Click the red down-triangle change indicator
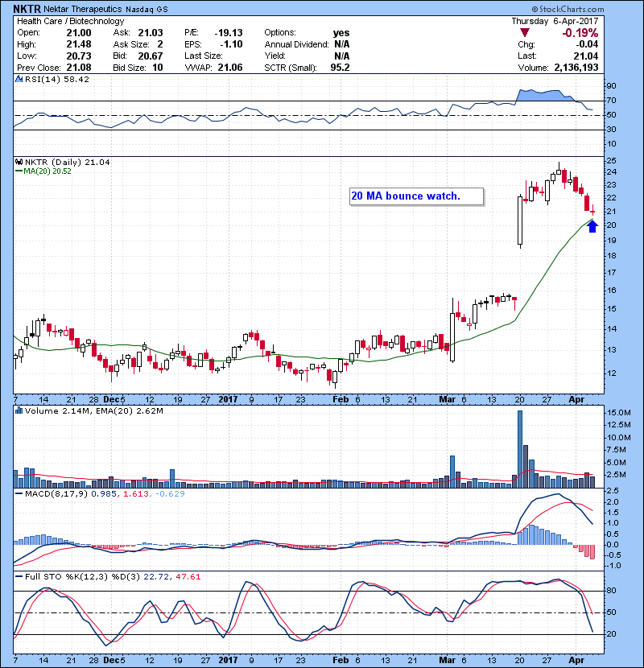 [x=525, y=33]
